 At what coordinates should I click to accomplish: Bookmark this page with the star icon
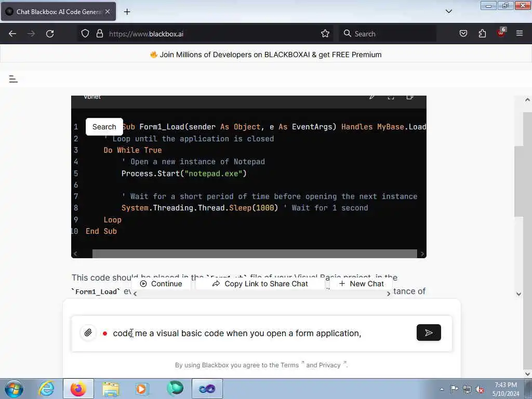pos(325,34)
